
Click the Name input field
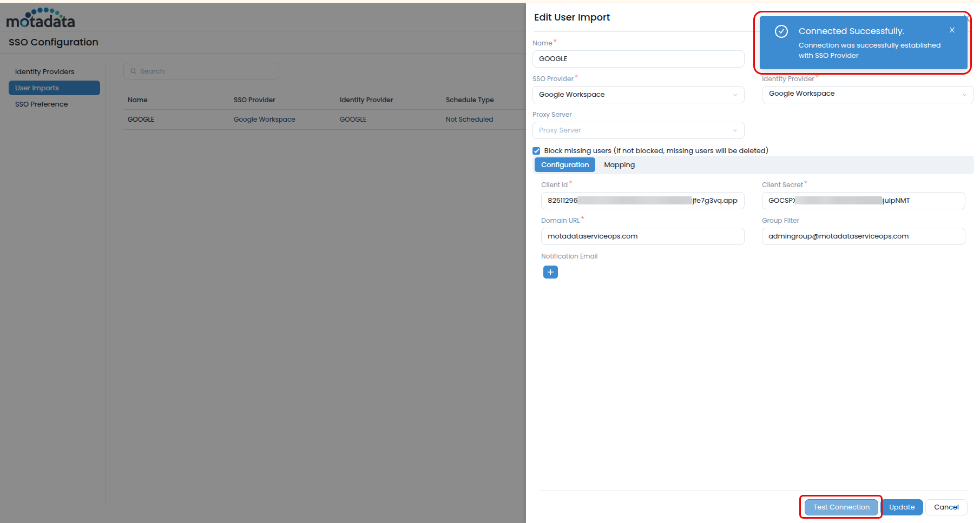[x=638, y=59]
